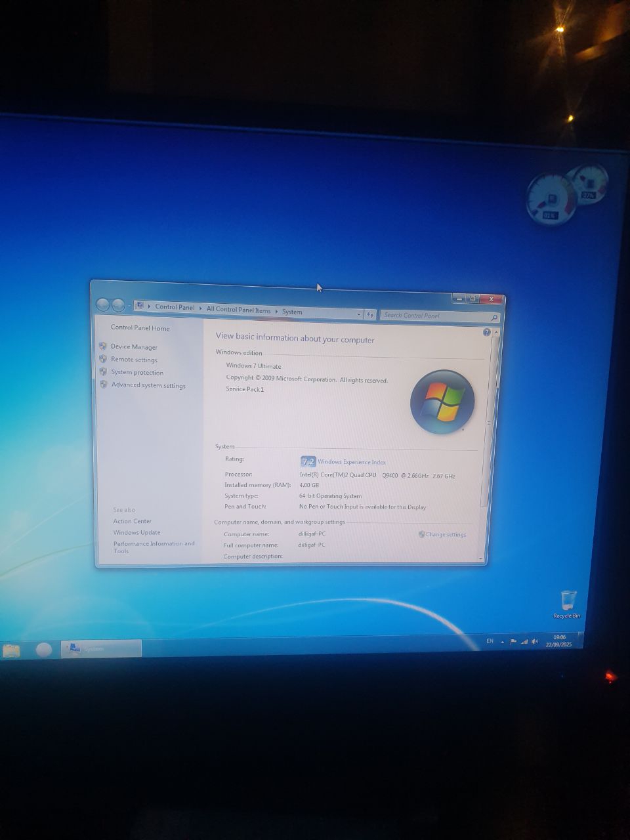
Task: Click the scrollbar up arrow
Action: 495,333
